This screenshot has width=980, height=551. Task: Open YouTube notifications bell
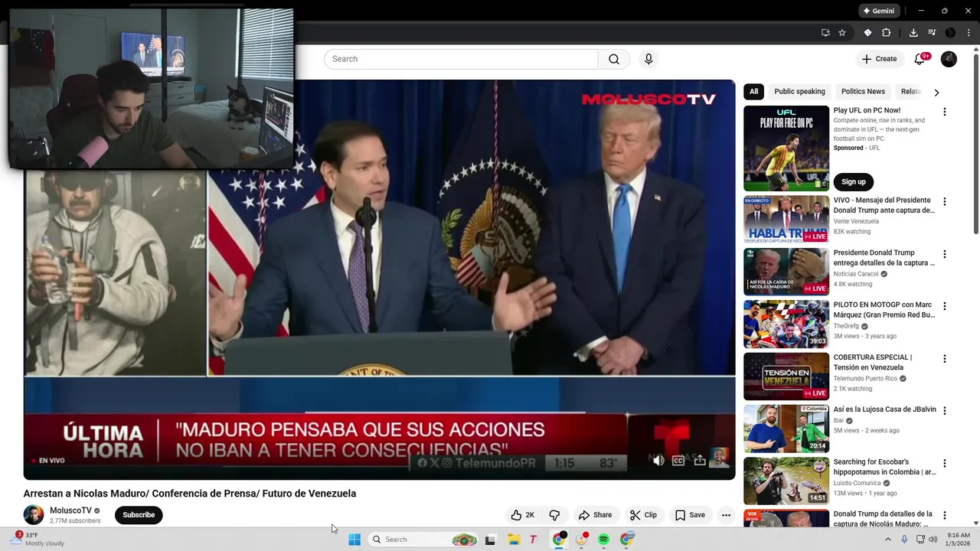click(x=920, y=59)
